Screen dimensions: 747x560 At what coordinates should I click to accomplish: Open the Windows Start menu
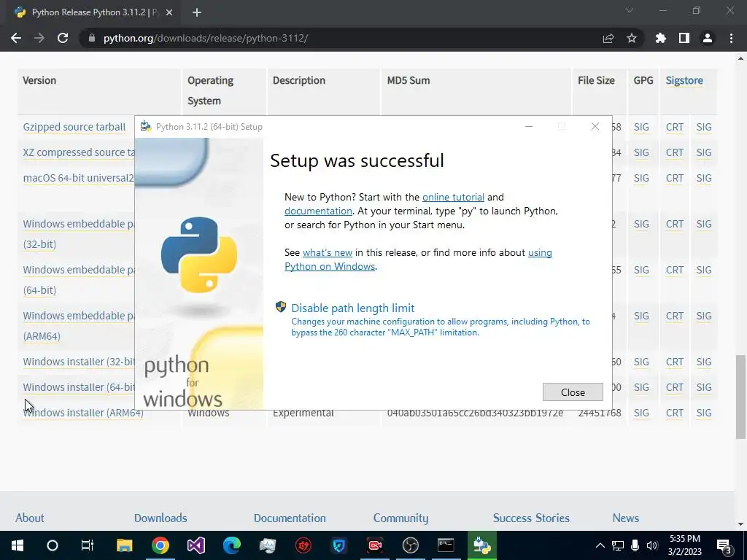click(18, 545)
